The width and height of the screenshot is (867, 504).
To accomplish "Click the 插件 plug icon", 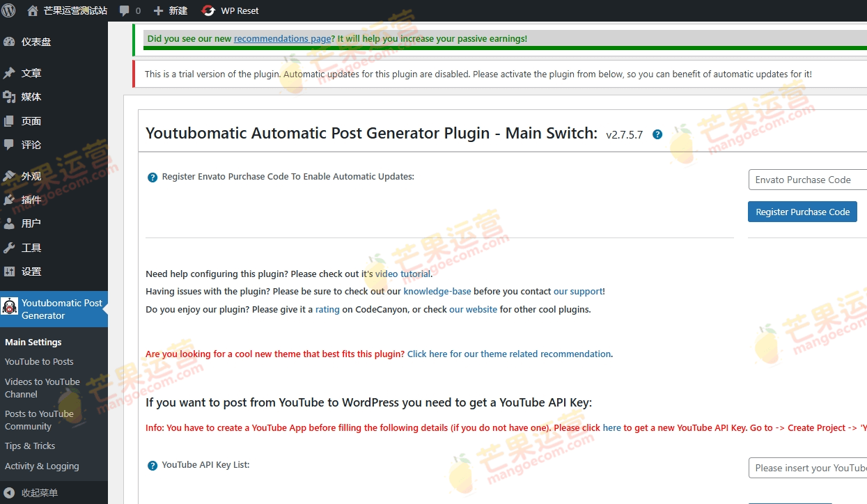I will point(9,200).
